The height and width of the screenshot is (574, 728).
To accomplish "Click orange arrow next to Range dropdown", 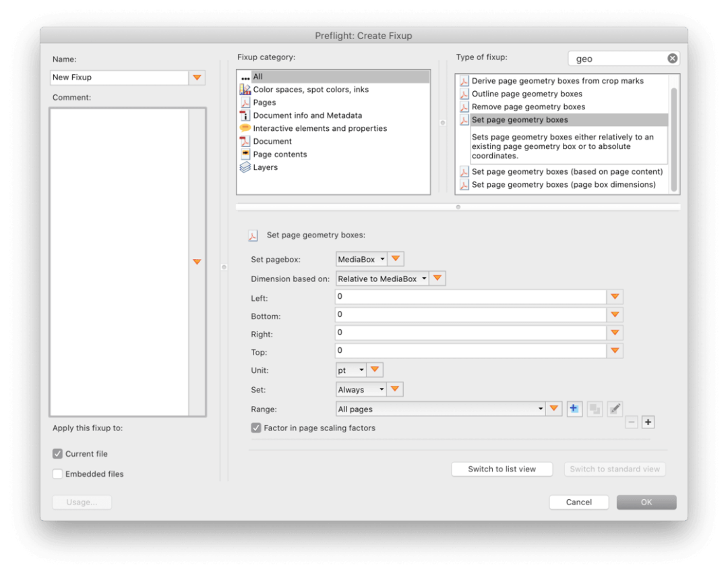I will (554, 409).
